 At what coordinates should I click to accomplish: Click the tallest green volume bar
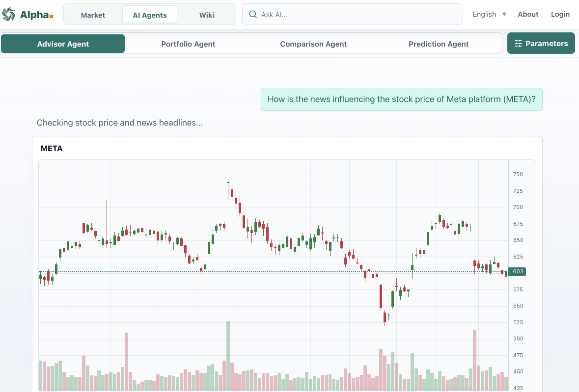pos(228,356)
